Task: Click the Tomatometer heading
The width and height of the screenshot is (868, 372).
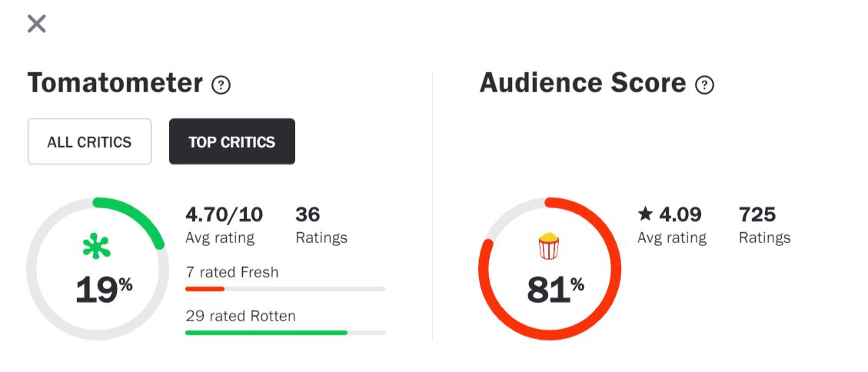Action: coord(115,83)
